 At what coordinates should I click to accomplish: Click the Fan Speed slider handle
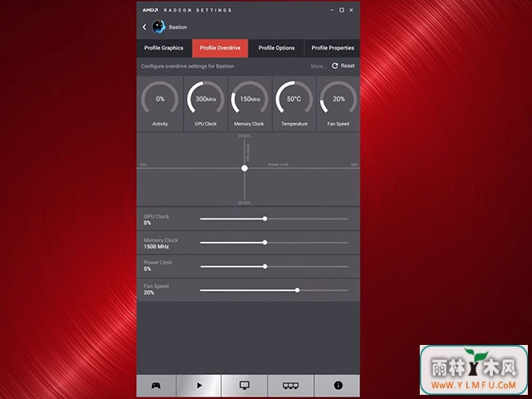tap(298, 290)
